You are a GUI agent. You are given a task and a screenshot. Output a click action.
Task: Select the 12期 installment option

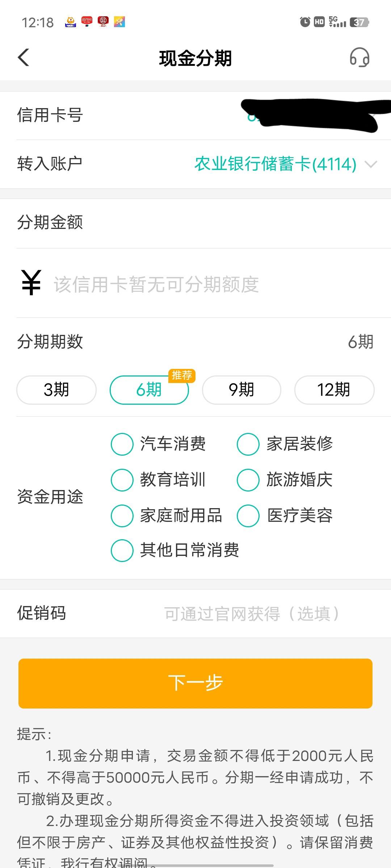click(334, 390)
